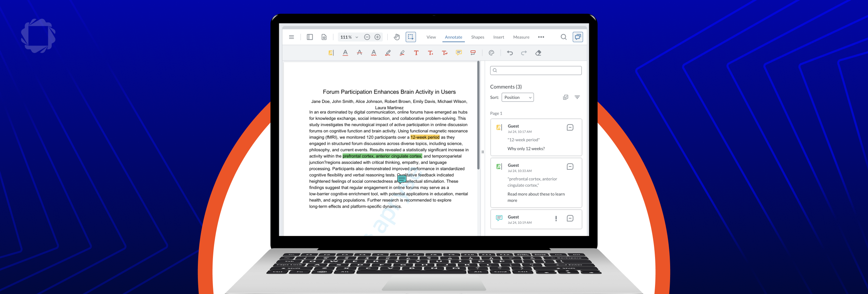The image size is (868, 294).
Task: Focus the comments search field
Action: [536, 70]
